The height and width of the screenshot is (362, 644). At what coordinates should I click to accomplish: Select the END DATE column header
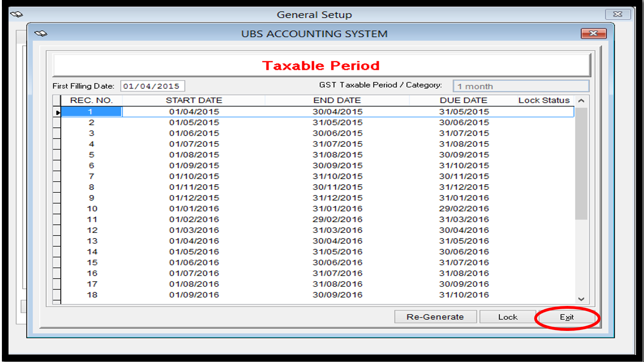[x=337, y=100]
